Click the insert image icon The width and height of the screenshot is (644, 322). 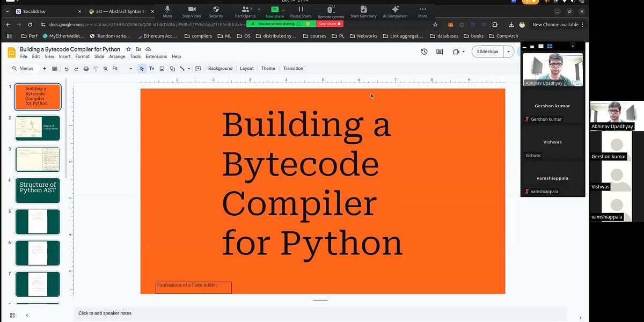coord(162,69)
